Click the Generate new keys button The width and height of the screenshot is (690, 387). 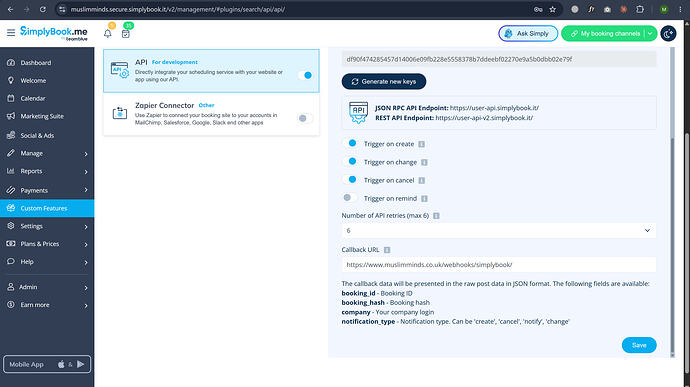pyautogui.click(x=384, y=81)
